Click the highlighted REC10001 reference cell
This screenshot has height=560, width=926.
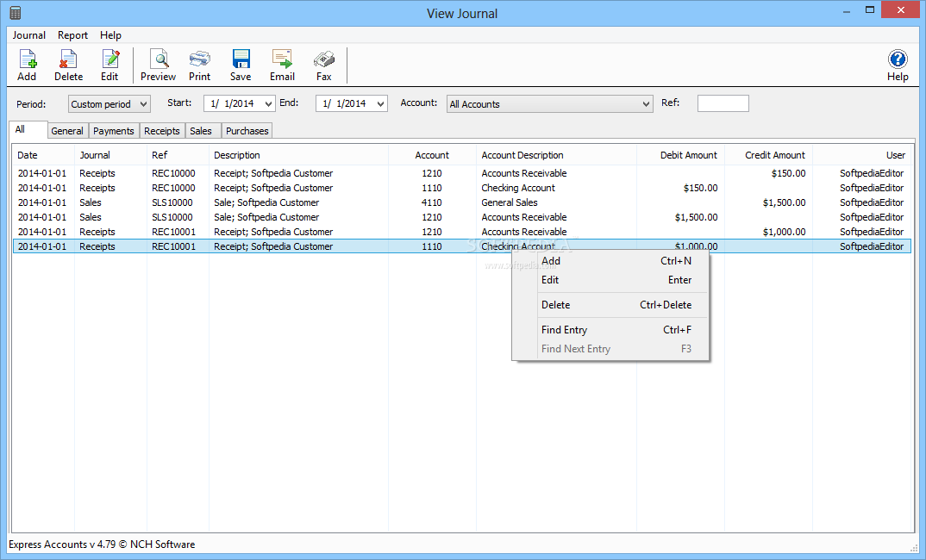[x=173, y=246]
